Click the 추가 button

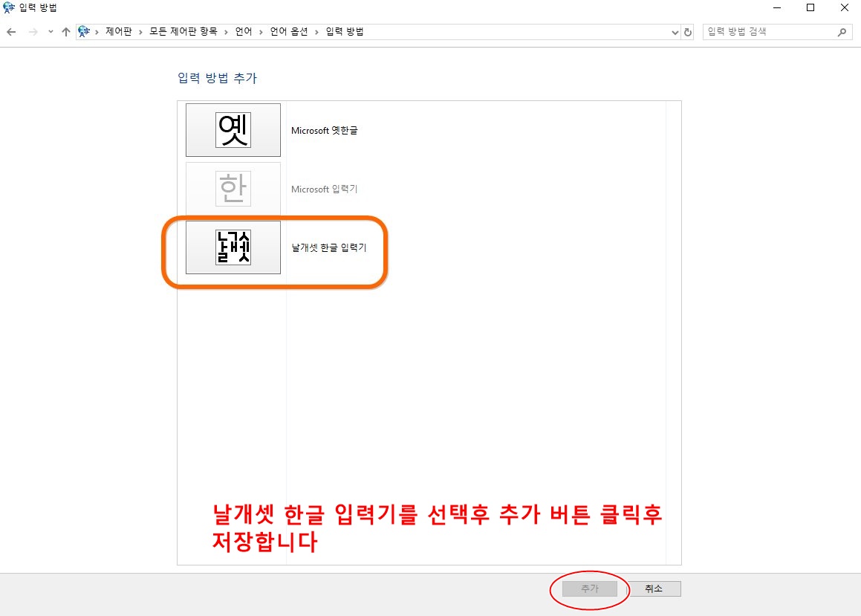tap(590, 589)
